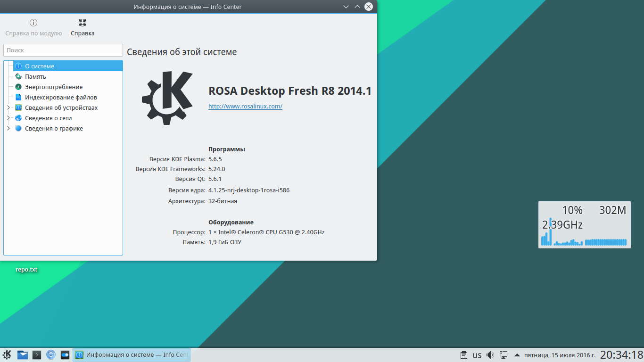
Task: Launch the Chromium browser from the taskbar
Action: pyautogui.click(x=51, y=355)
